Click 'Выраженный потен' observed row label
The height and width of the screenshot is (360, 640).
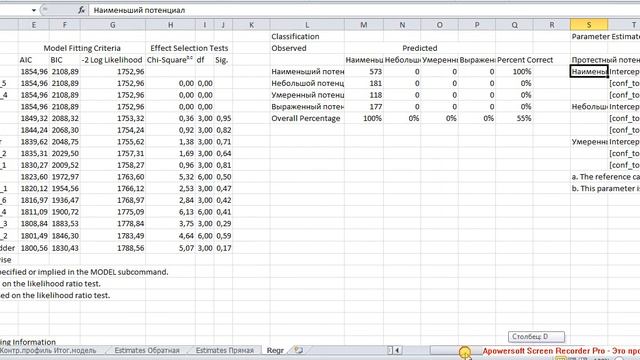[x=307, y=107]
